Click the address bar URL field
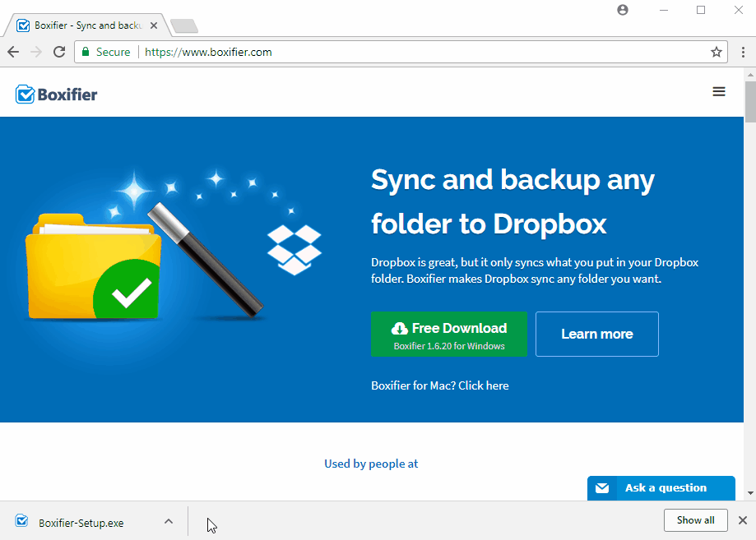 pos(401,52)
